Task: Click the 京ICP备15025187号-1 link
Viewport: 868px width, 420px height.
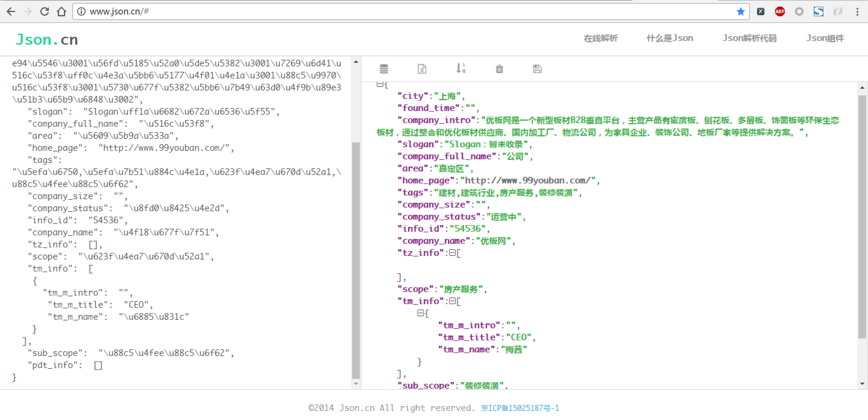Action: (x=520, y=408)
